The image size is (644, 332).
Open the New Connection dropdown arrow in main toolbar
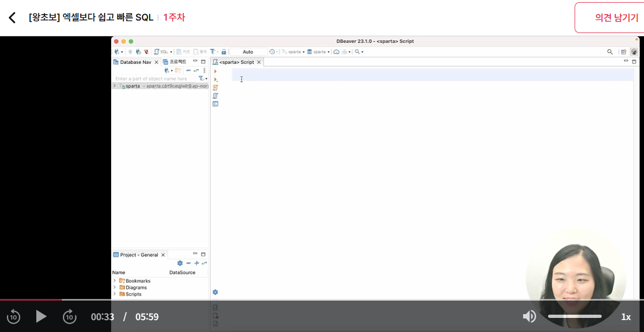click(122, 52)
